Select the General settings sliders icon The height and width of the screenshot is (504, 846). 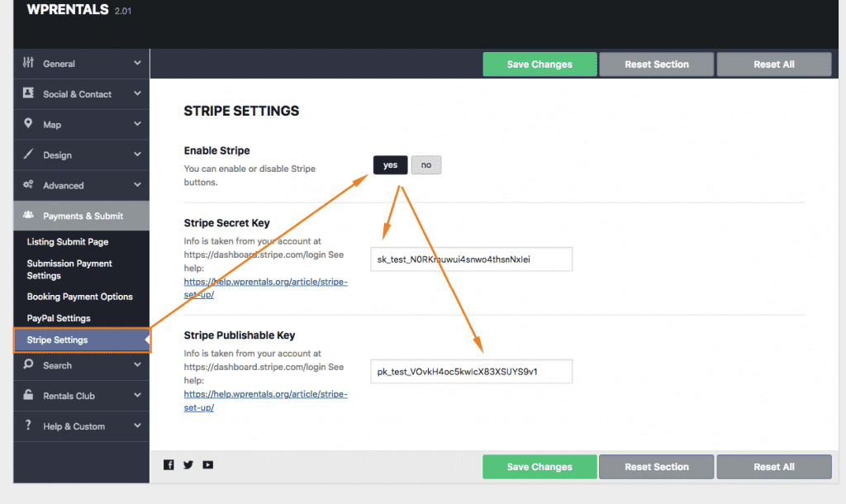click(26, 64)
